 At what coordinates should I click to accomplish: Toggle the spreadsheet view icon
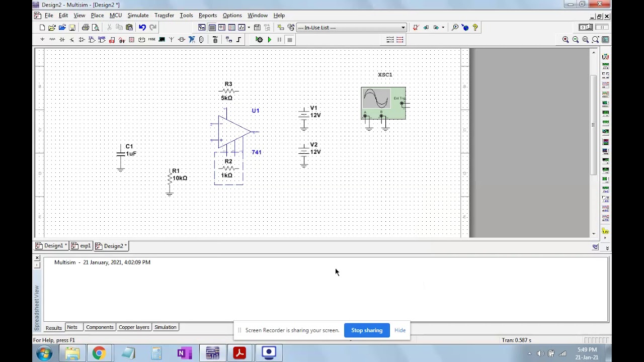click(212, 28)
